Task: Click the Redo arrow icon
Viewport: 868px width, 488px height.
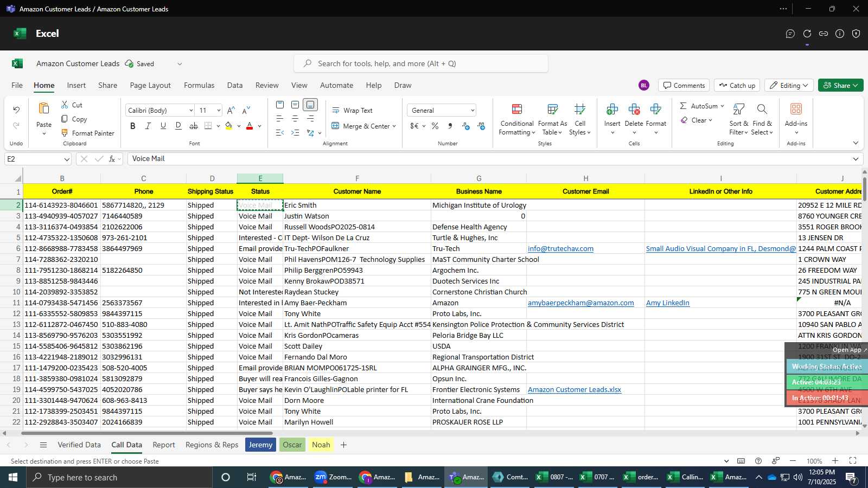Action: tap(16, 126)
